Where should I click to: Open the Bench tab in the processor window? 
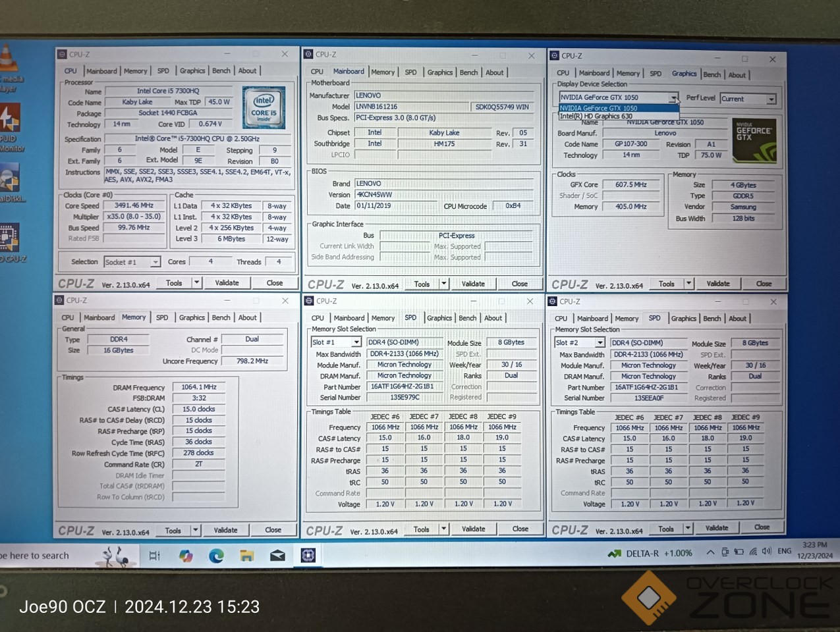221,70
